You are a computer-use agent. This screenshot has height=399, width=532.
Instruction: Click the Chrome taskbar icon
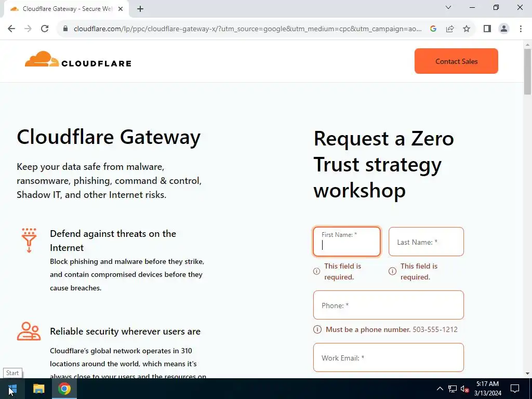[64, 389]
